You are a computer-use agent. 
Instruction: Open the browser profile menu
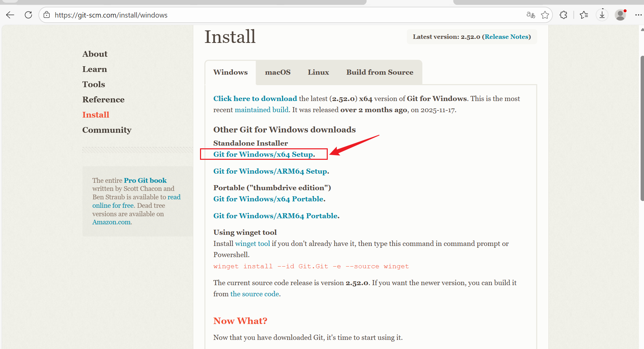620,15
